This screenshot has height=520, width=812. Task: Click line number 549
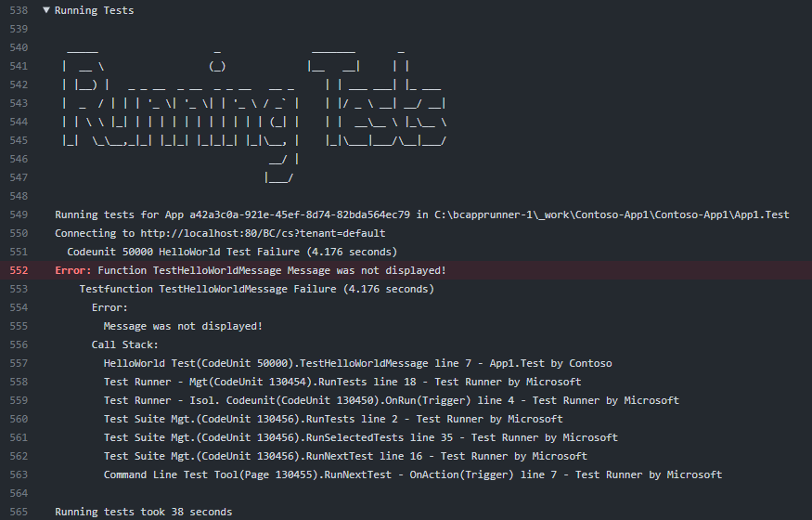click(x=19, y=214)
